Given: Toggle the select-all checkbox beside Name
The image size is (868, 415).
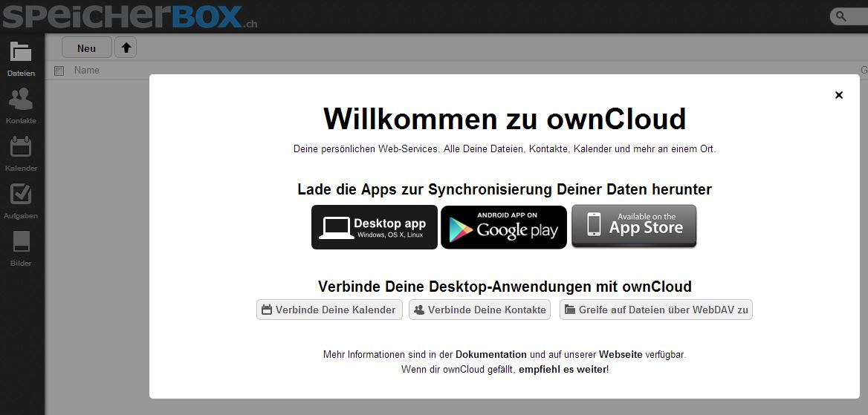Looking at the screenshot, I should (59, 71).
